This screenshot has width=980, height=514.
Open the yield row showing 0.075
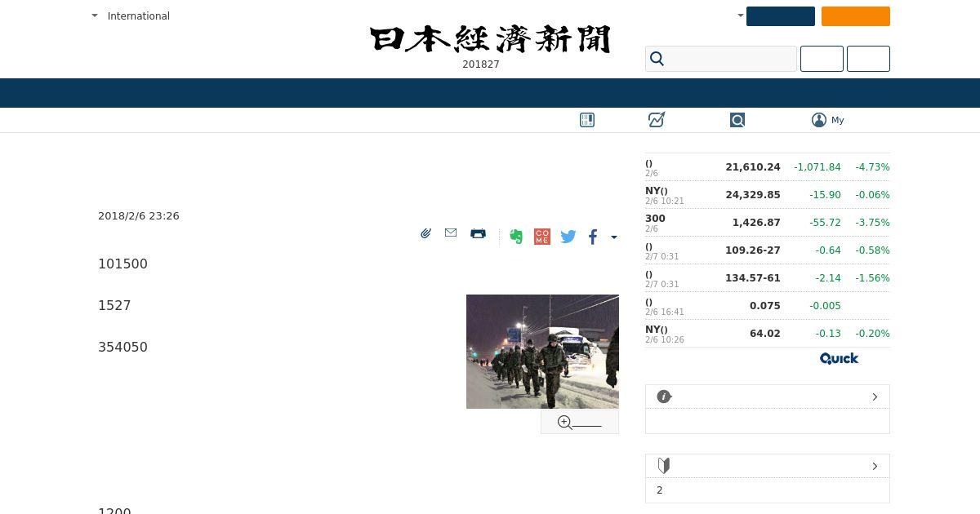[x=768, y=306]
